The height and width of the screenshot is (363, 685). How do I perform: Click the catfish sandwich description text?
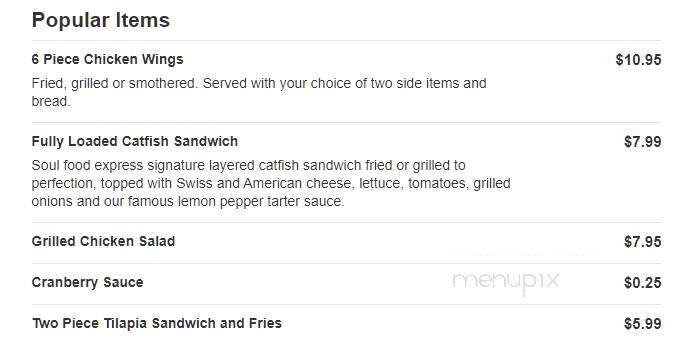point(271,183)
